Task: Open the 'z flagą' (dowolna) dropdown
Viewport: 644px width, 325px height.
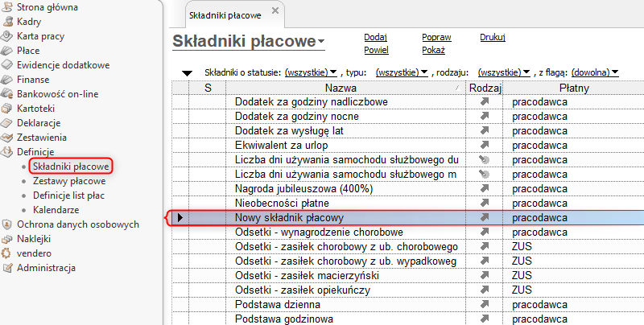Action: (595, 72)
